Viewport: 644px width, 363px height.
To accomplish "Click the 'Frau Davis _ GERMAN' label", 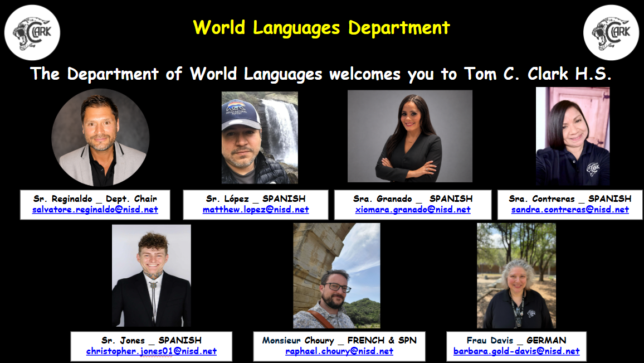I will (516, 340).
